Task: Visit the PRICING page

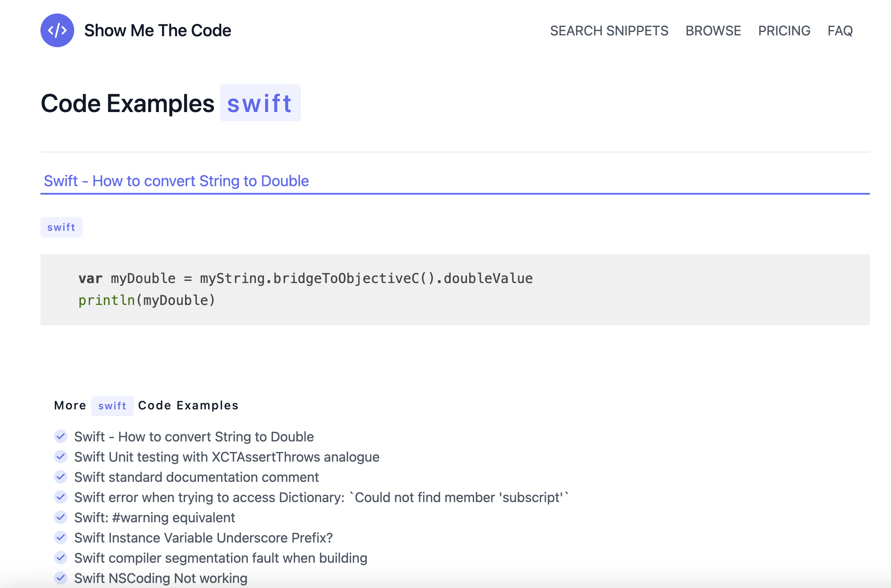Action: (784, 30)
